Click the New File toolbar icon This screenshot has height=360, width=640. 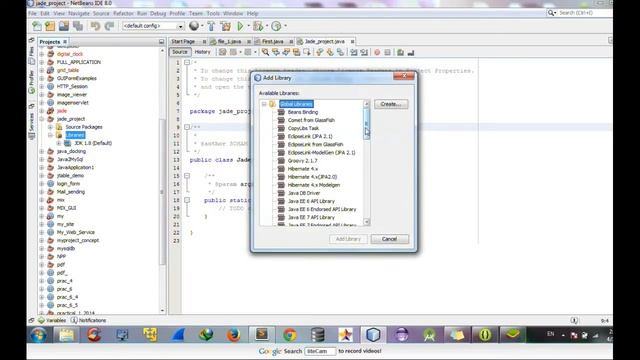(37, 26)
